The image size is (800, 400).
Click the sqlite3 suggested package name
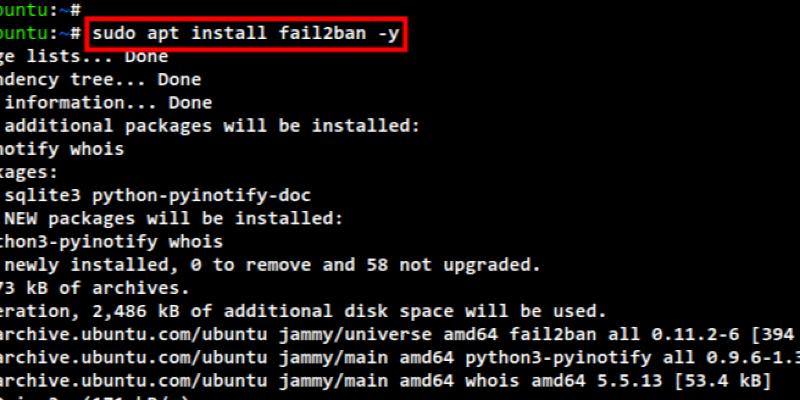(51, 195)
